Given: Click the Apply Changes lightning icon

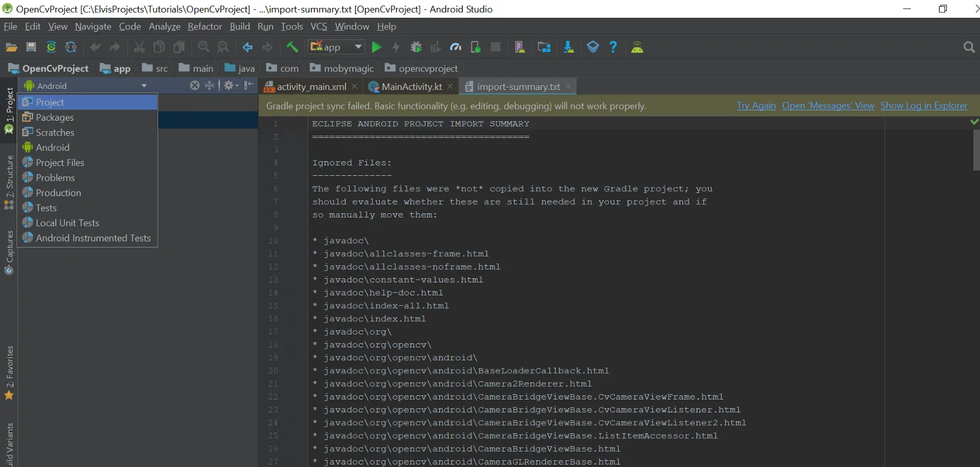Looking at the screenshot, I should pos(396,47).
